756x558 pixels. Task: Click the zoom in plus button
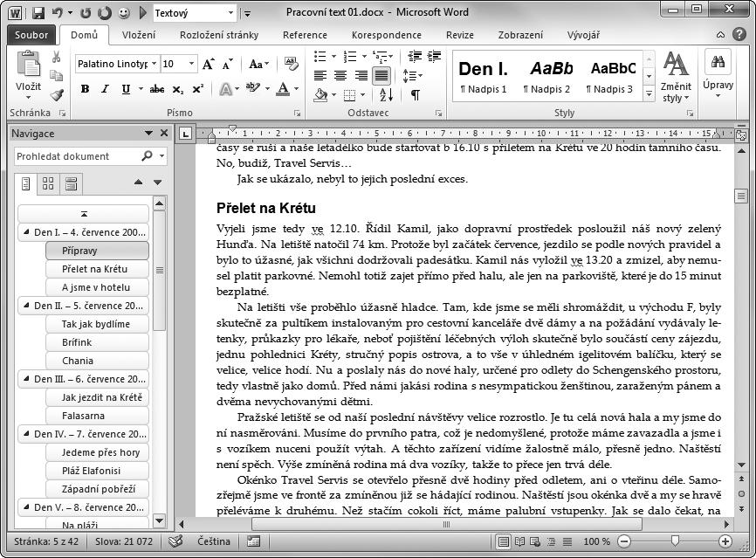(x=725, y=541)
